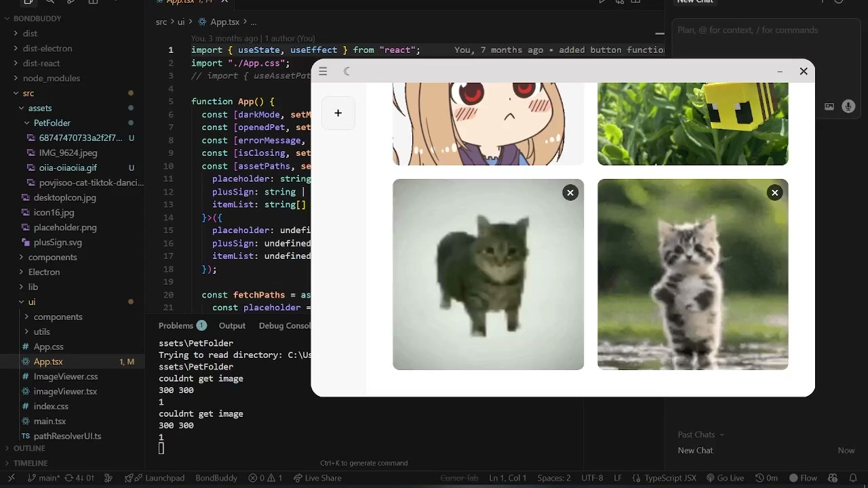Click the microphone icon in chat input
This screenshot has height=488, width=868.
848,106
